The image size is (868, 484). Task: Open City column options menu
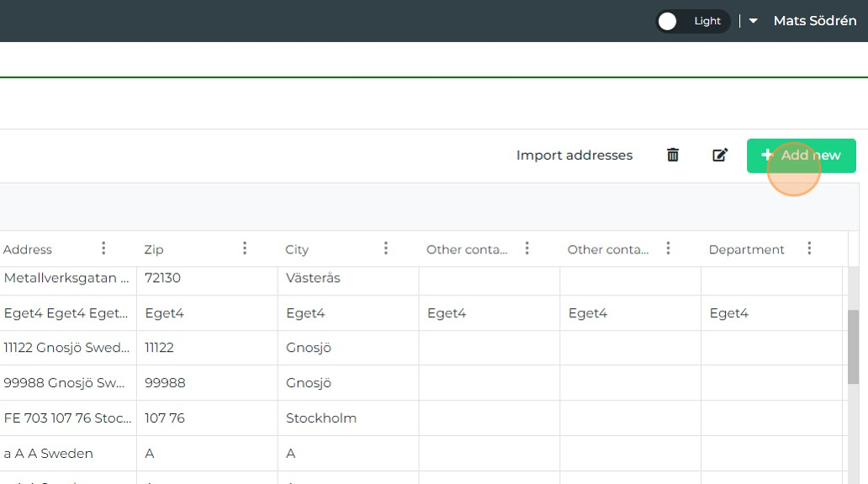386,248
